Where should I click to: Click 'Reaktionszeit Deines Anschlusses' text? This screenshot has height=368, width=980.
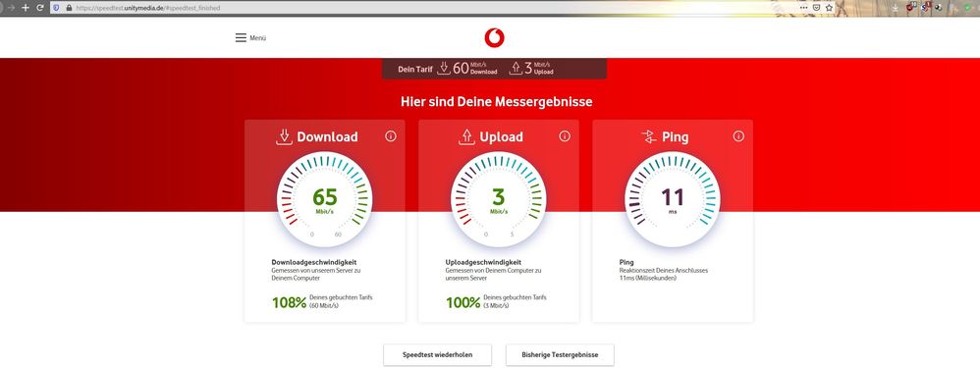click(664, 271)
